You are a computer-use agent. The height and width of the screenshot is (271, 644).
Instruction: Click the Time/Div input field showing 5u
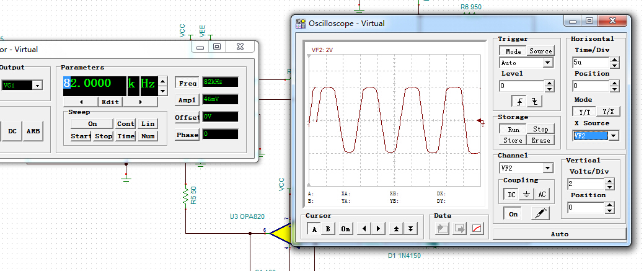point(591,63)
